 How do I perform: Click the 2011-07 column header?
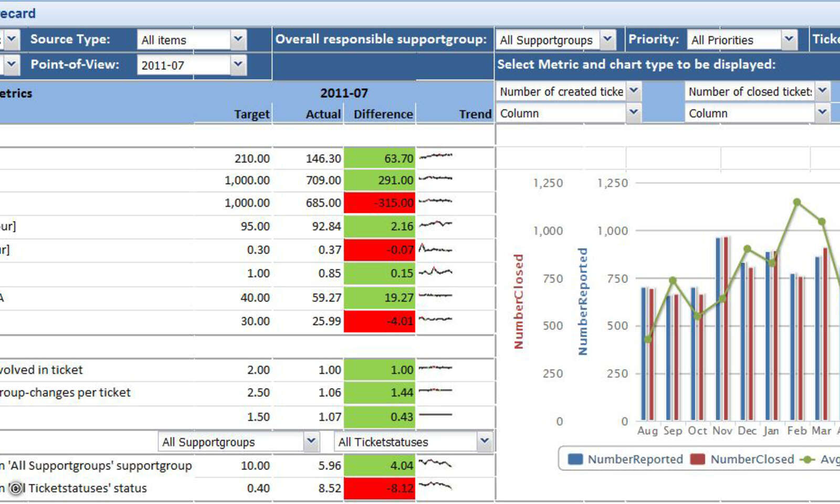point(345,93)
